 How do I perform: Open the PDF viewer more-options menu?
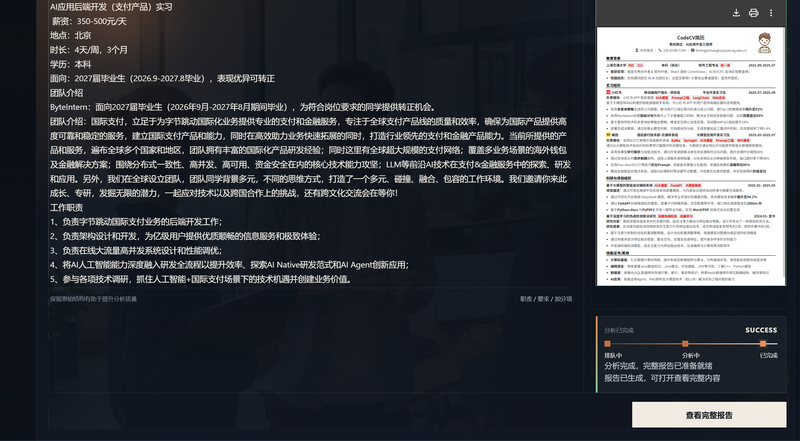click(771, 13)
